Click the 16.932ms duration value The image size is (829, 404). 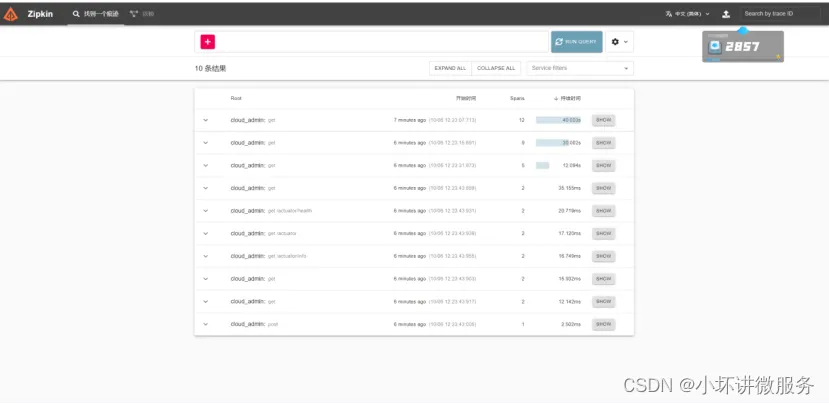coord(569,279)
